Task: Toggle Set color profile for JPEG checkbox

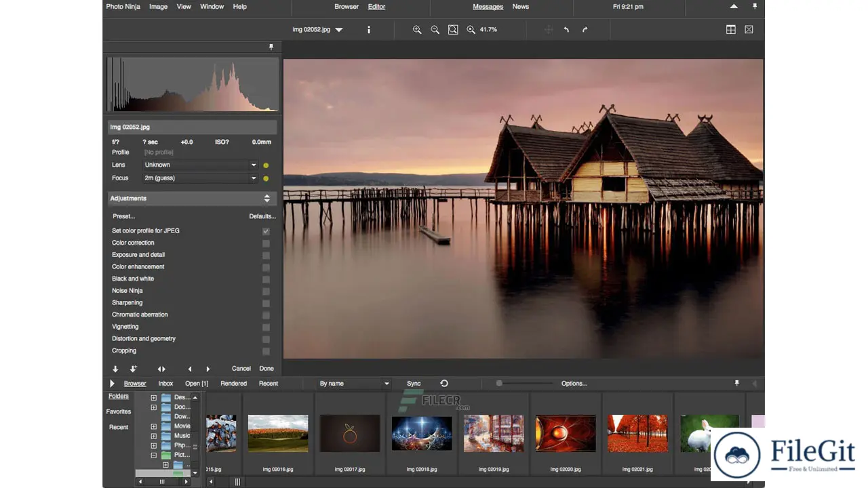Action: (x=266, y=231)
